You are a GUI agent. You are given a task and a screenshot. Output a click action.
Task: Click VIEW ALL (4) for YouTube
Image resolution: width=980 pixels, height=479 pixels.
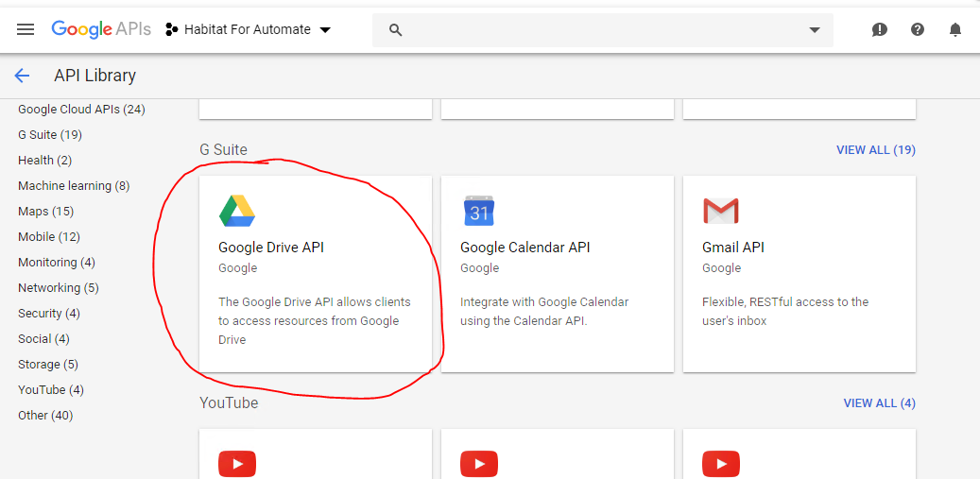[x=880, y=403]
